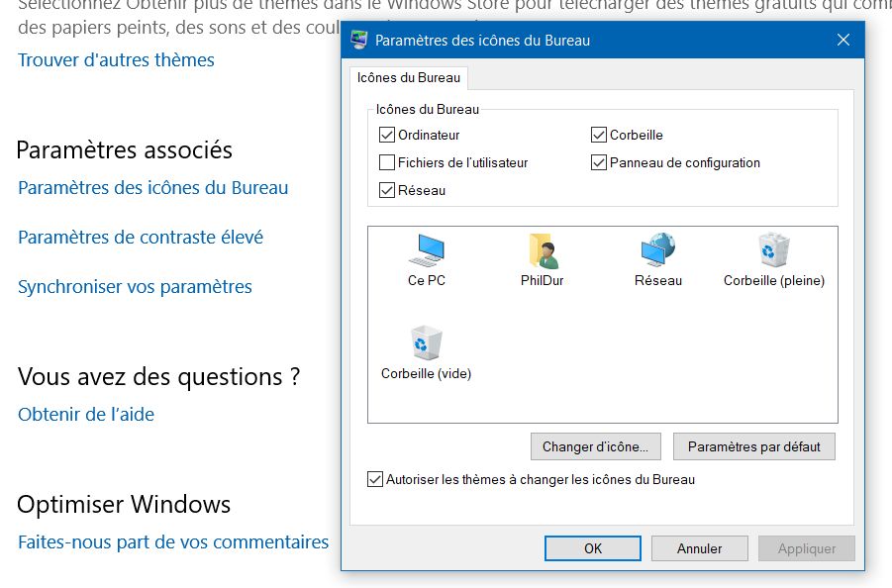892x588 pixels.
Task: Select the Corbeille (vide) recycle bin icon
Action: [426, 345]
